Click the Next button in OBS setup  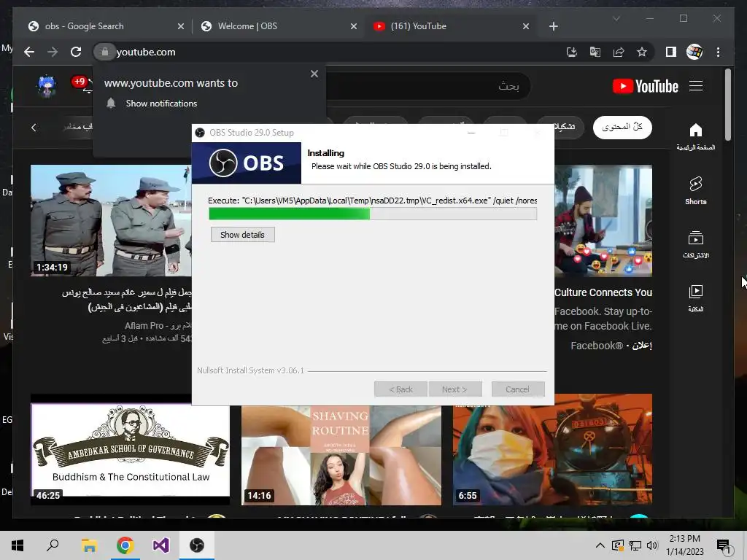tap(454, 389)
